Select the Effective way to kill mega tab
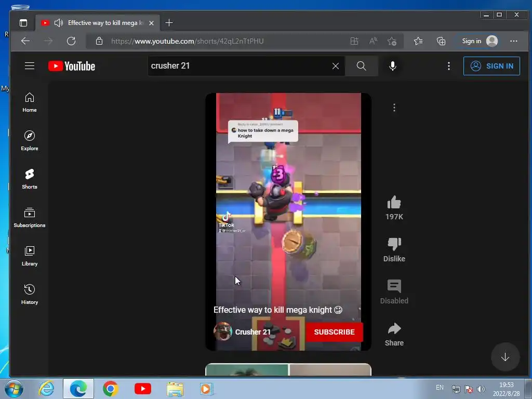The height and width of the screenshot is (399, 532). point(97,23)
